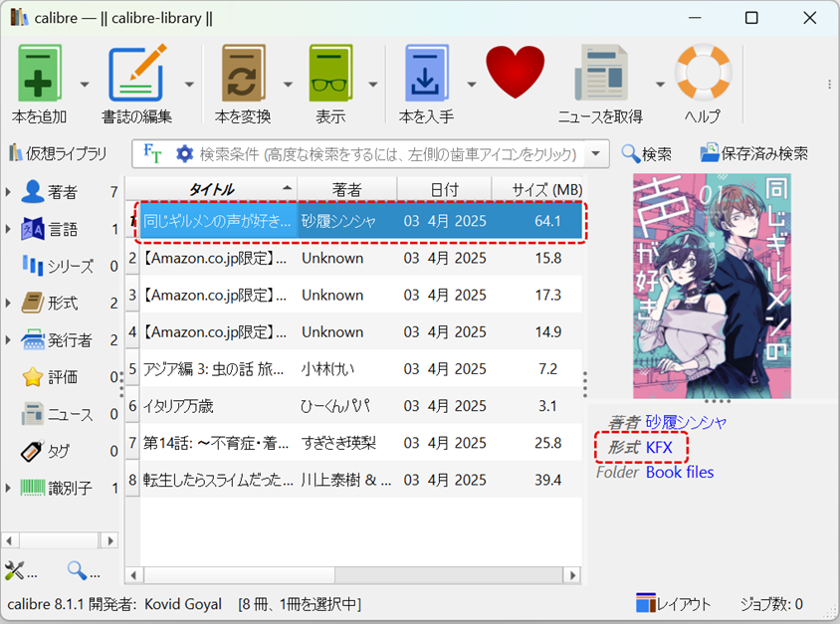
Task: Select the シリーズ series icon
Action: pyautogui.click(x=32, y=266)
